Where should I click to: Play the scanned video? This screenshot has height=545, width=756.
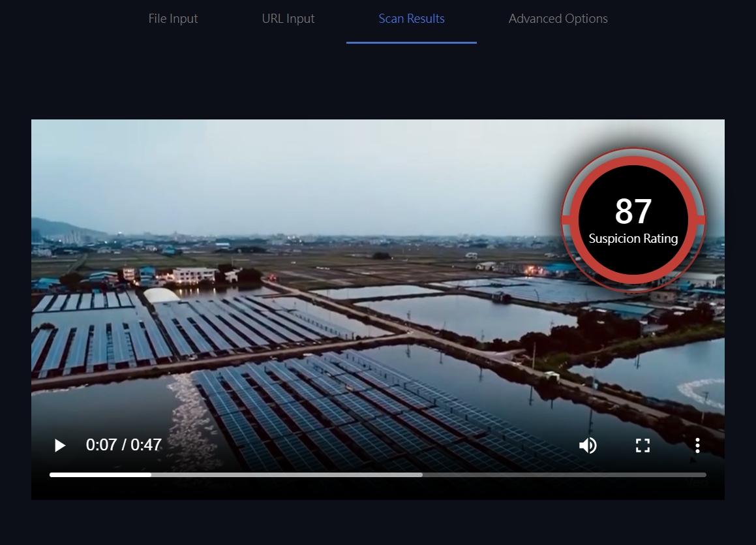(60, 446)
